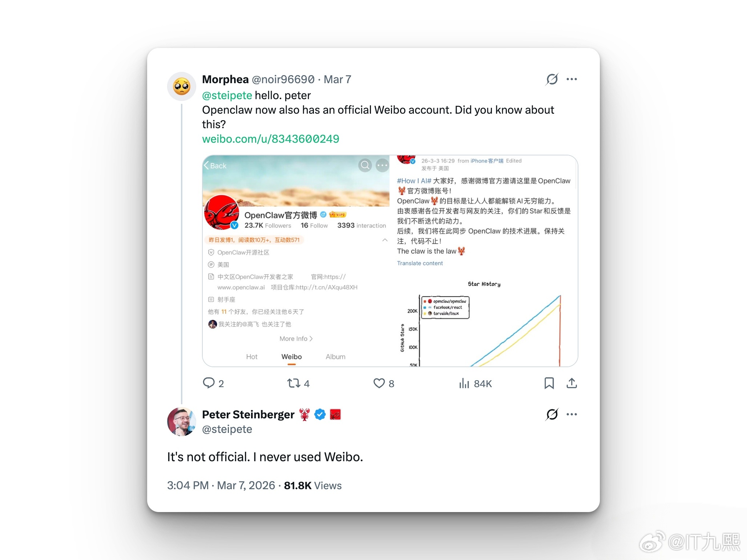Click Translate content under Weibo post
747x560 pixels.
point(420,263)
